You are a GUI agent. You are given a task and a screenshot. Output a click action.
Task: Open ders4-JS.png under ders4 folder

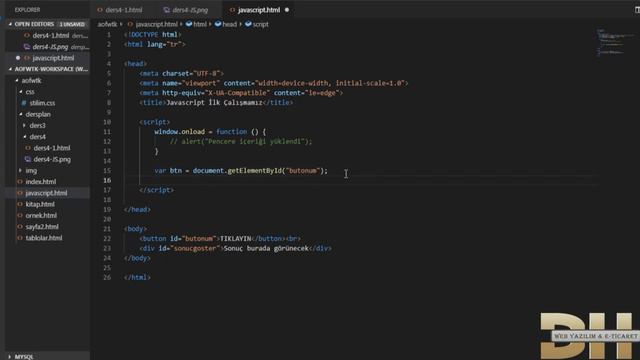point(52,159)
